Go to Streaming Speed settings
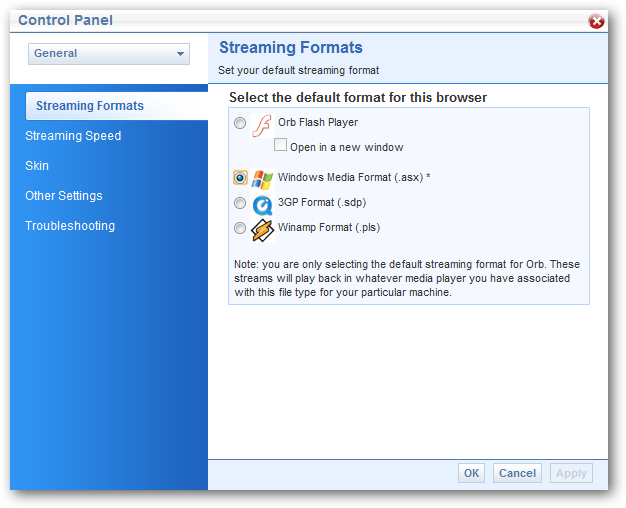This screenshot has height=508, width=626. pyautogui.click(x=73, y=136)
